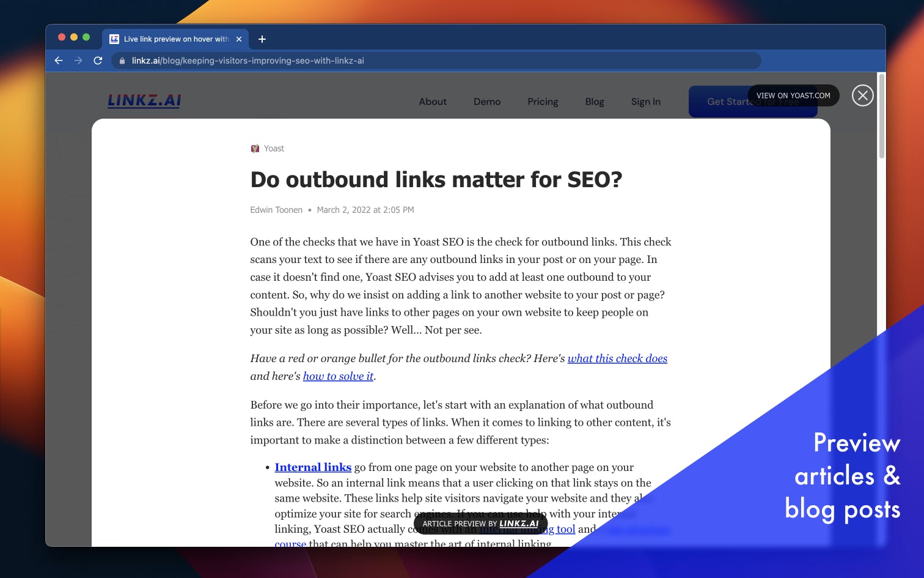Click the Yoast favicon in article header

pos(255,149)
